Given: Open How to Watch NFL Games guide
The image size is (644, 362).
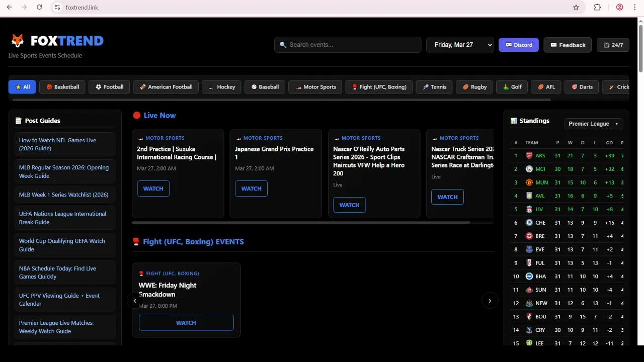Looking at the screenshot, I should pyautogui.click(x=65, y=144).
